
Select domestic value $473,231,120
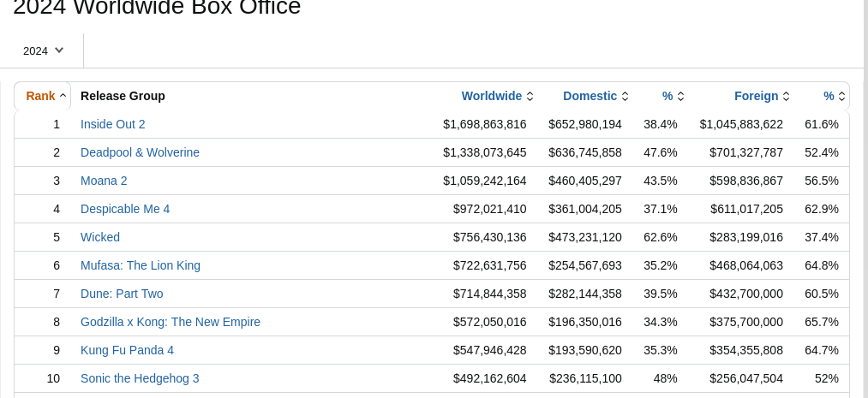pyautogui.click(x=585, y=237)
